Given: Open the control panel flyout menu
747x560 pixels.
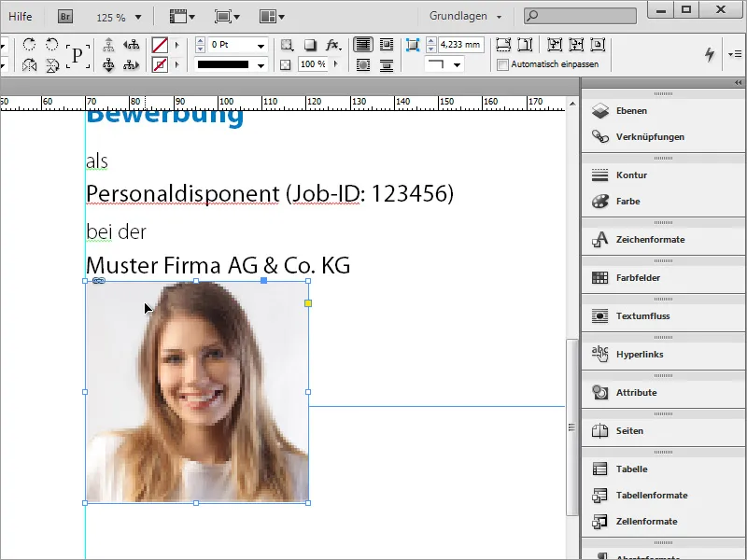Looking at the screenshot, I should [x=735, y=54].
